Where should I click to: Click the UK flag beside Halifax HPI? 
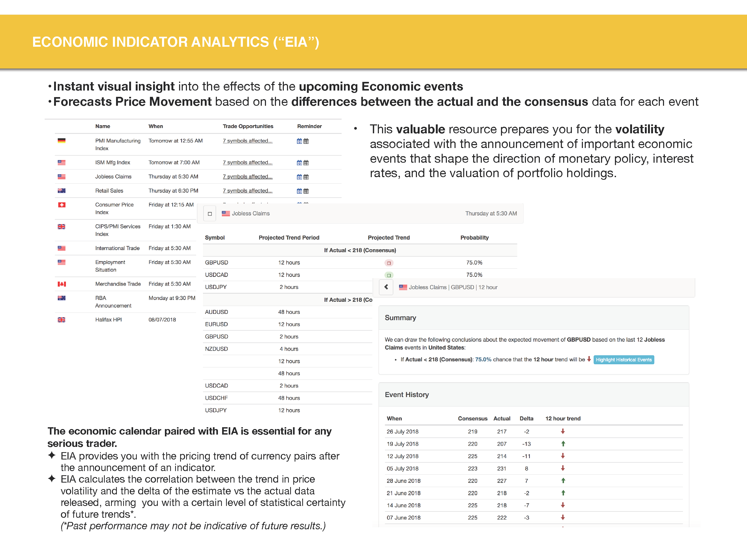point(61,320)
